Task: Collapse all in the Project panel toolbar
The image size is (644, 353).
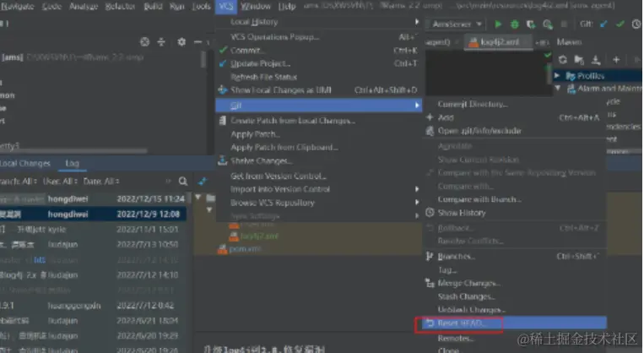Action: point(161,41)
